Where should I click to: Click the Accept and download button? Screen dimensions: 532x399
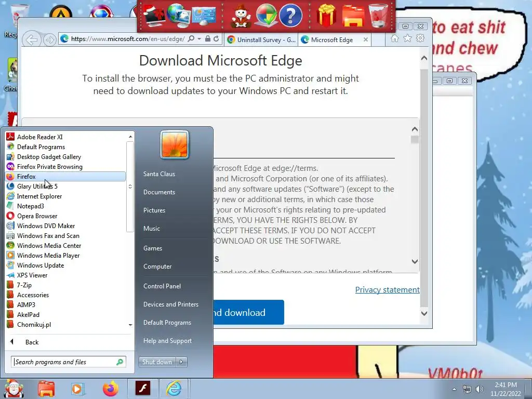(x=248, y=312)
